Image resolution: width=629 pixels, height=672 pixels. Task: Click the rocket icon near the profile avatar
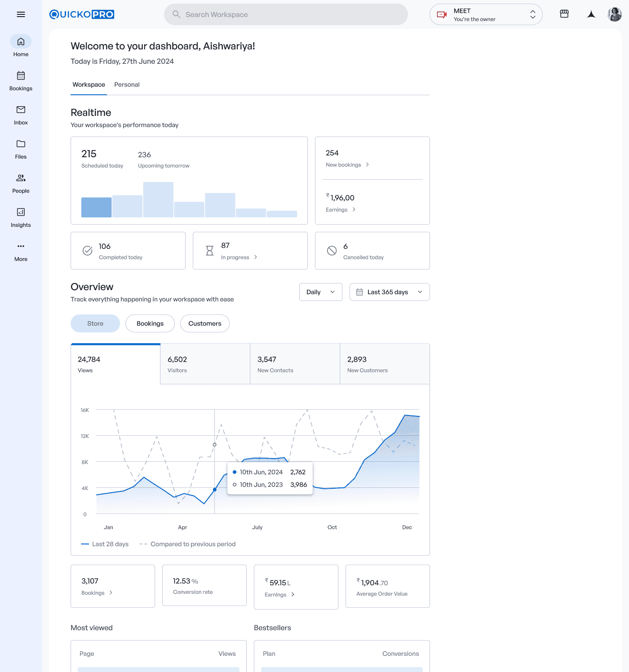(x=591, y=14)
